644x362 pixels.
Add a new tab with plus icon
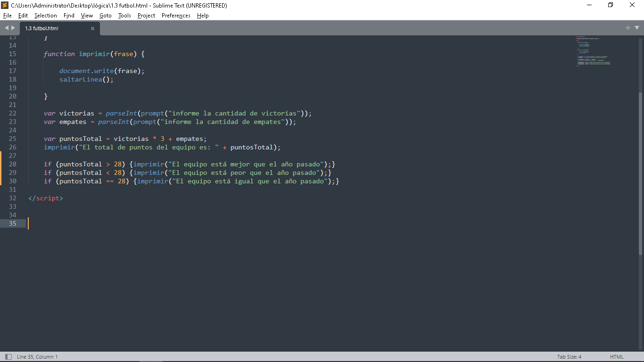coord(628,28)
